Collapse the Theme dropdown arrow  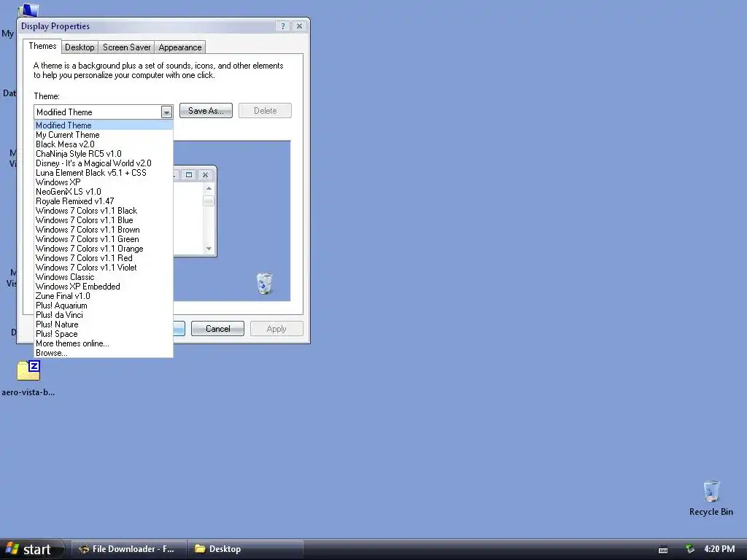pyautogui.click(x=166, y=112)
